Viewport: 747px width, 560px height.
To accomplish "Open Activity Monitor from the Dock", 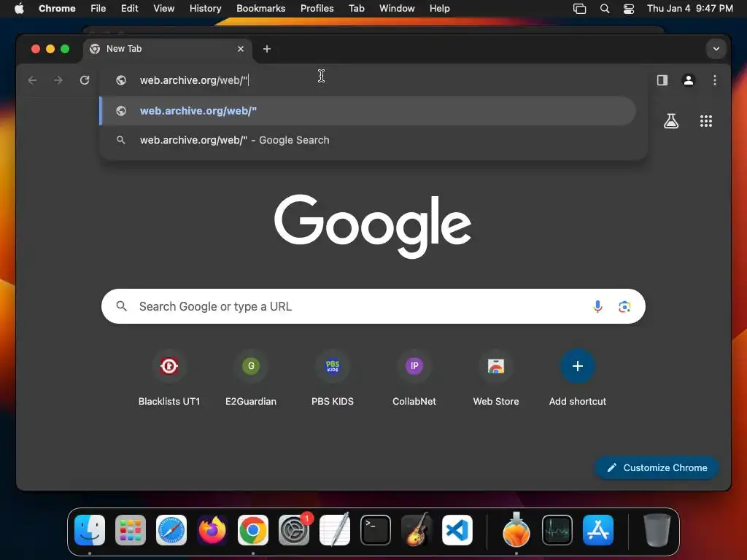I will tap(557, 530).
